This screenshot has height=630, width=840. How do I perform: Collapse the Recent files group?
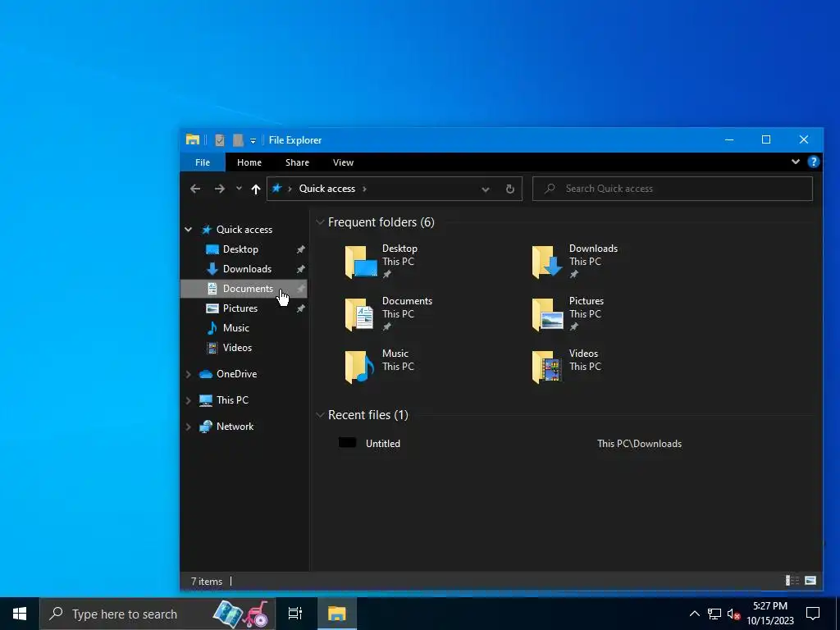point(320,414)
